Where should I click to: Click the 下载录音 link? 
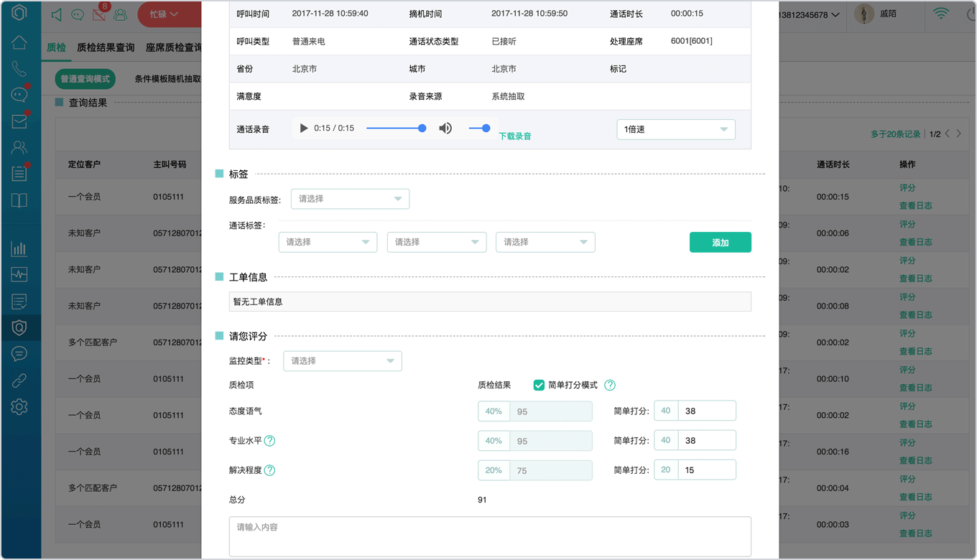[x=515, y=136]
